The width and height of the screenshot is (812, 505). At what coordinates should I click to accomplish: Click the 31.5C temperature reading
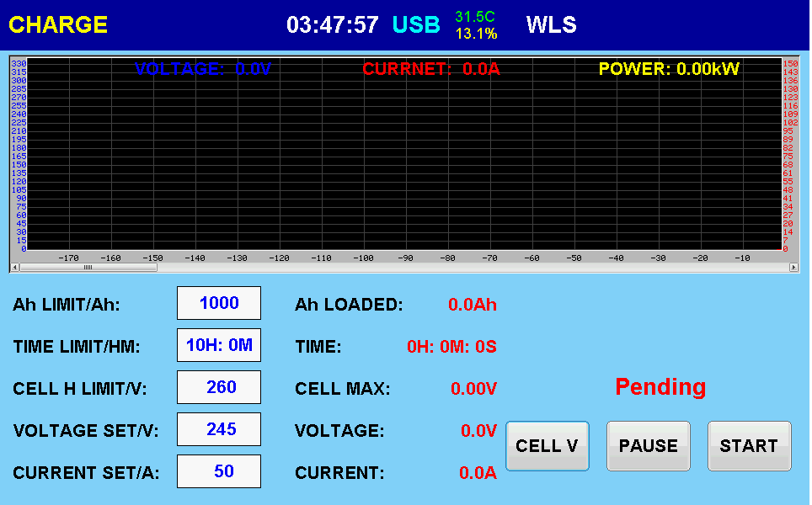coord(475,16)
